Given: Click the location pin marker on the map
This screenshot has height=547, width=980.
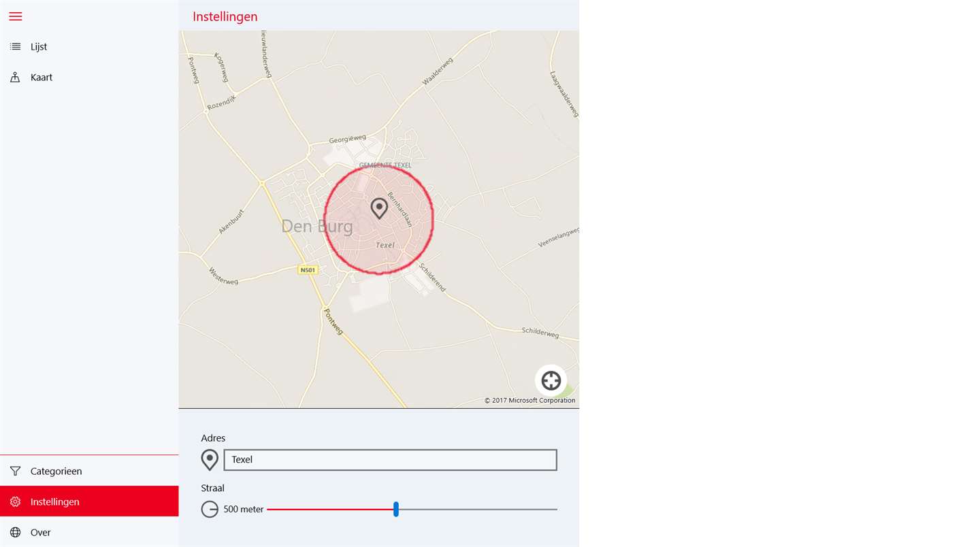Looking at the screenshot, I should [379, 208].
